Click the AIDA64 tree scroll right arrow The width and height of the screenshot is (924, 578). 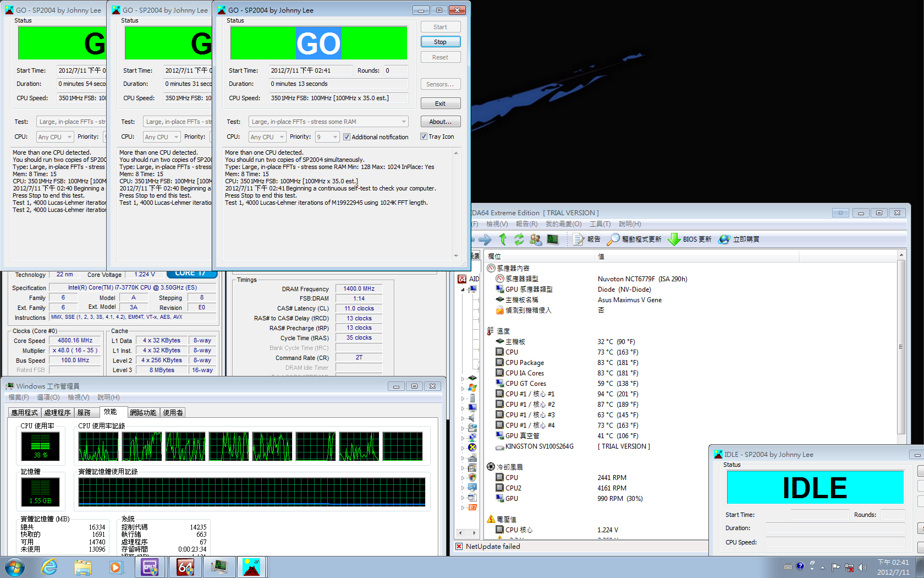point(475,533)
